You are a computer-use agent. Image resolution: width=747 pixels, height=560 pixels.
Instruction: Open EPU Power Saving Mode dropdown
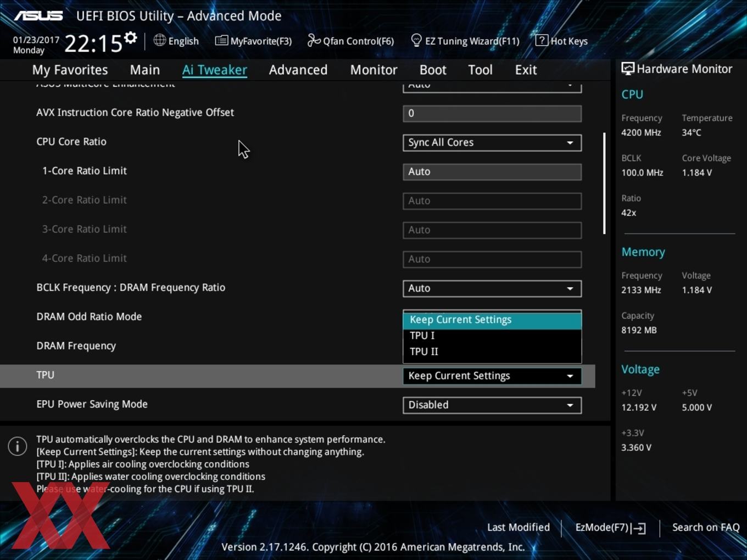492,405
